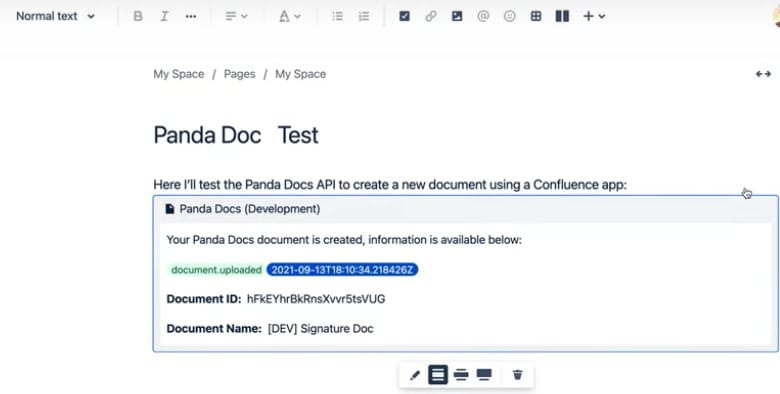Toggle full-width page arrows
The image size is (780, 394).
click(x=763, y=74)
